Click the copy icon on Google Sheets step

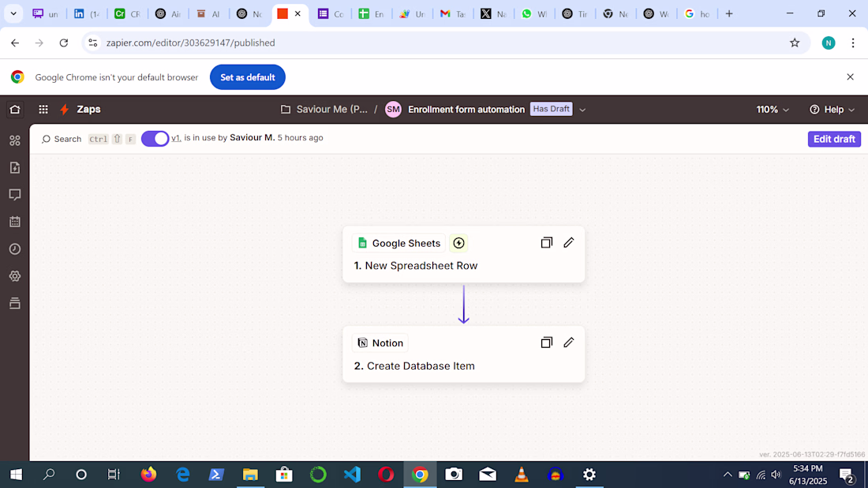546,243
